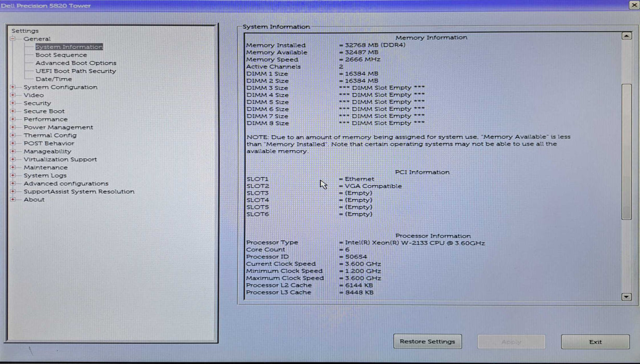Expand the Power Management node
Viewport: 640px width, 364px height.
click(12, 127)
